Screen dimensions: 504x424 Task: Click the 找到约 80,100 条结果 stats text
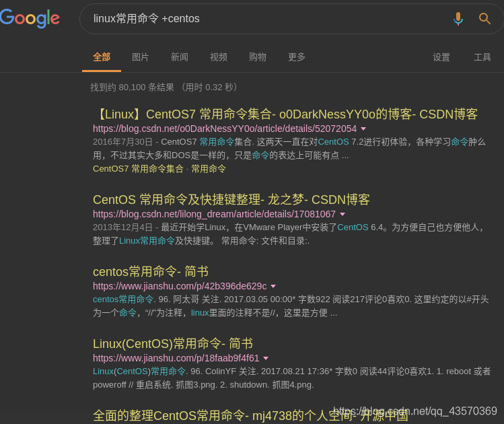pyautogui.click(x=164, y=87)
